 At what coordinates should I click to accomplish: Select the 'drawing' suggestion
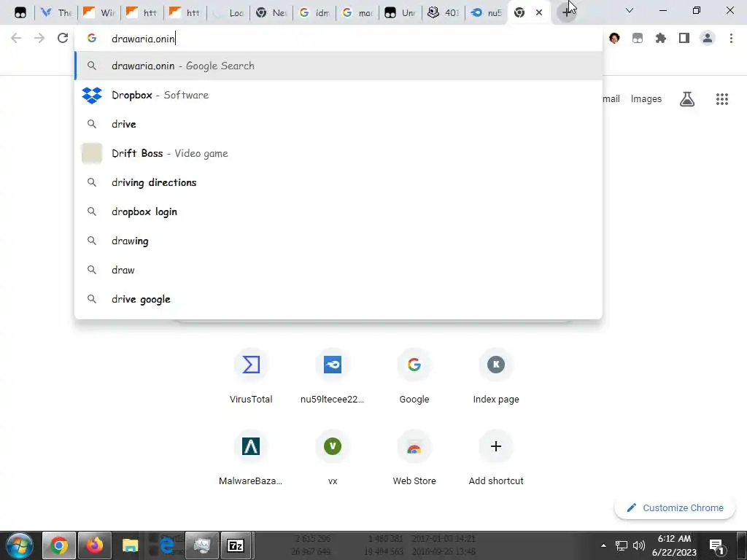(x=338, y=241)
